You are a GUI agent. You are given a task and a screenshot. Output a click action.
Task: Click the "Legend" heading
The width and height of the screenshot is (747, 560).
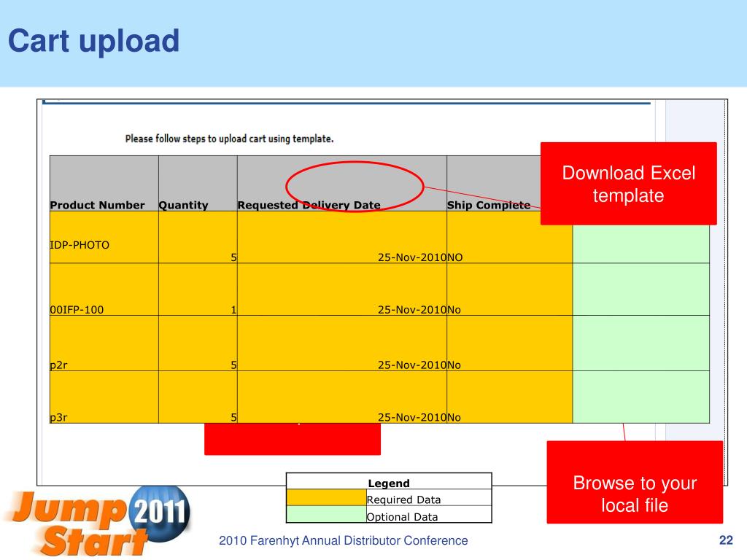point(389,483)
